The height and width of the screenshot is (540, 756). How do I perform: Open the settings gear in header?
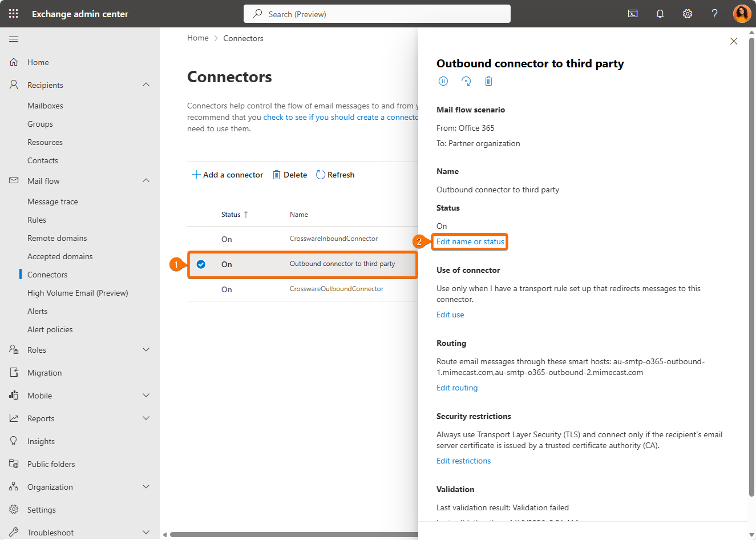pos(688,14)
